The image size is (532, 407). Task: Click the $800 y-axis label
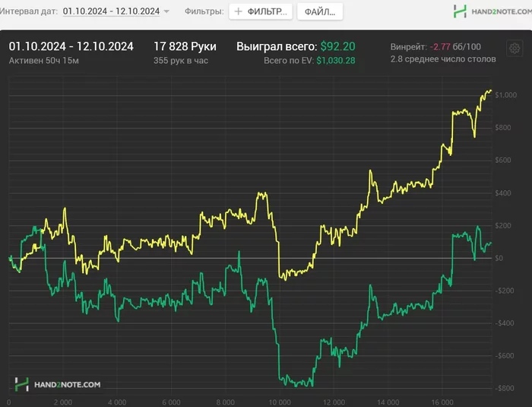pos(503,127)
